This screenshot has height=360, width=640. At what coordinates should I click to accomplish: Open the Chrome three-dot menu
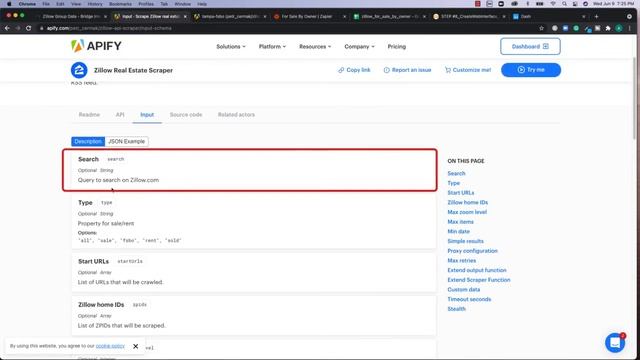tap(630, 28)
